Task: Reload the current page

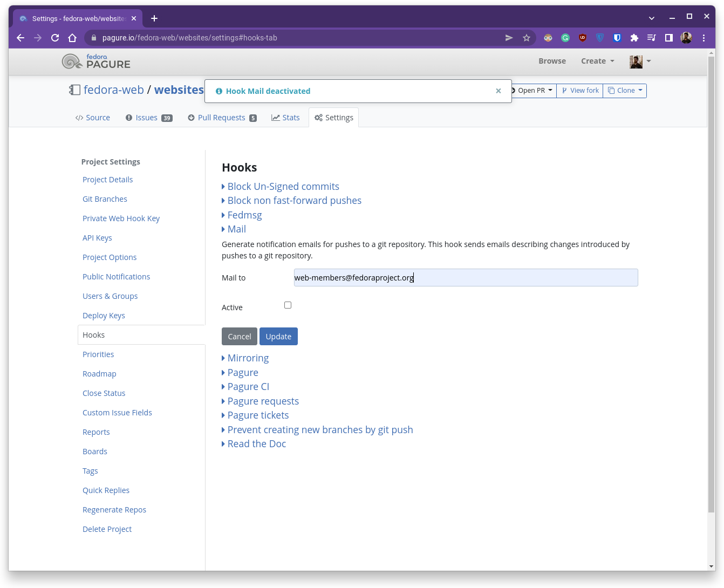Action: 55,38
